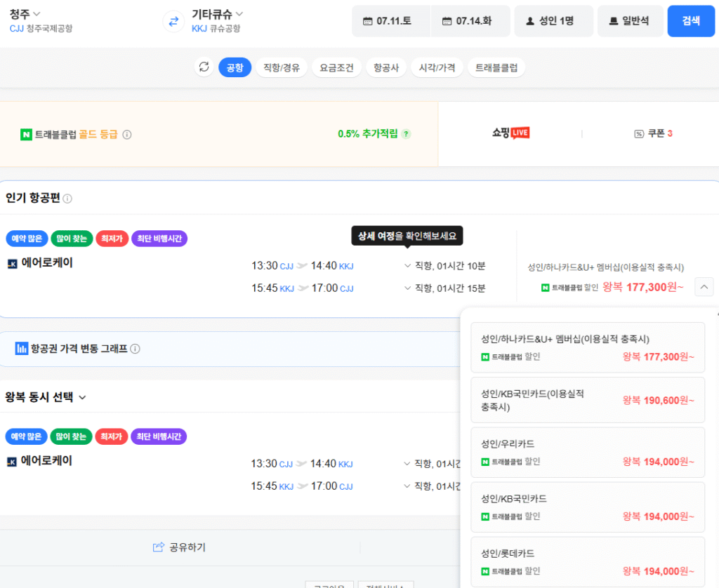This screenshot has height=588, width=719.
Task: Change passengers via 성인 1명
Action: (553, 21)
